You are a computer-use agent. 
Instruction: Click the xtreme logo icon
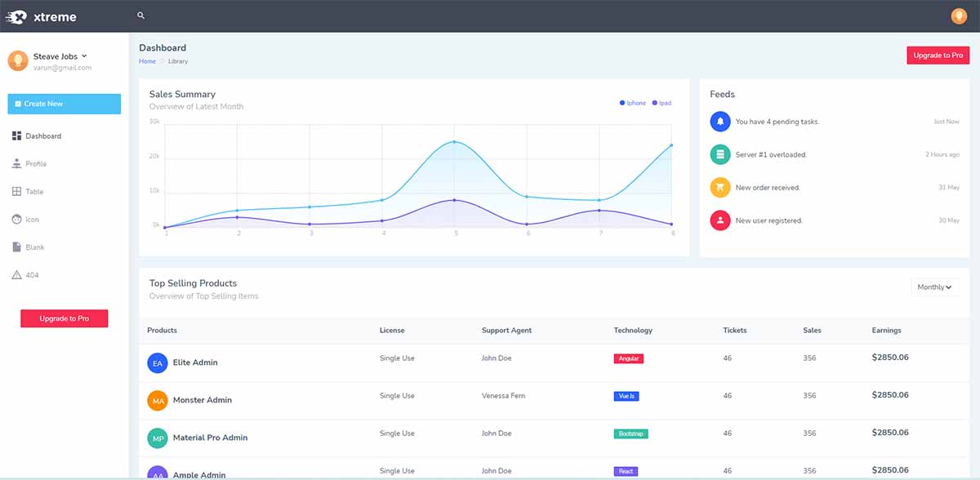[x=17, y=16]
